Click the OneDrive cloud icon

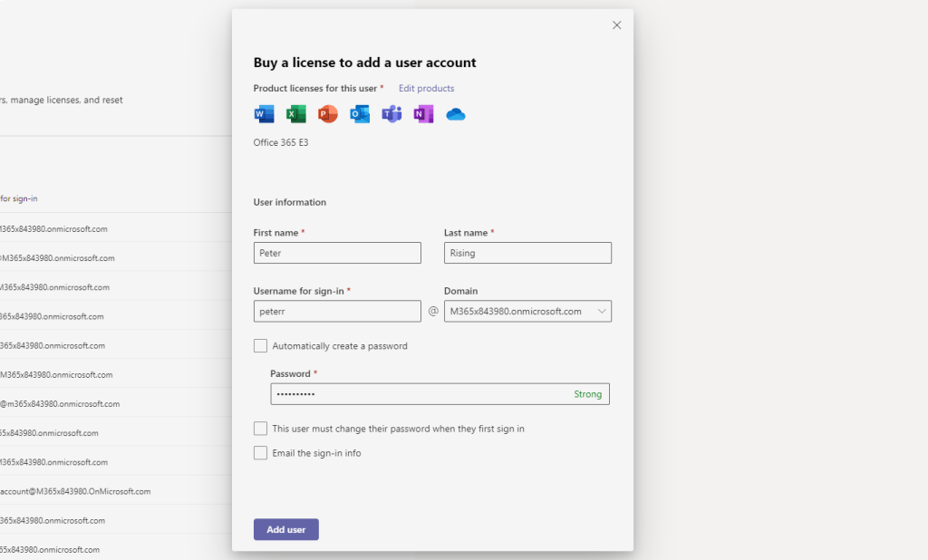click(x=455, y=114)
